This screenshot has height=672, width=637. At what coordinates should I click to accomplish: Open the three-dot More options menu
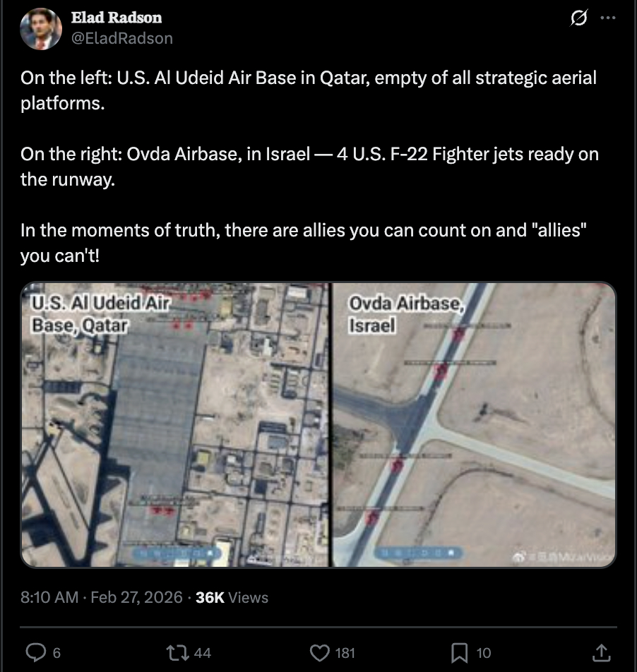pos(607,19)
